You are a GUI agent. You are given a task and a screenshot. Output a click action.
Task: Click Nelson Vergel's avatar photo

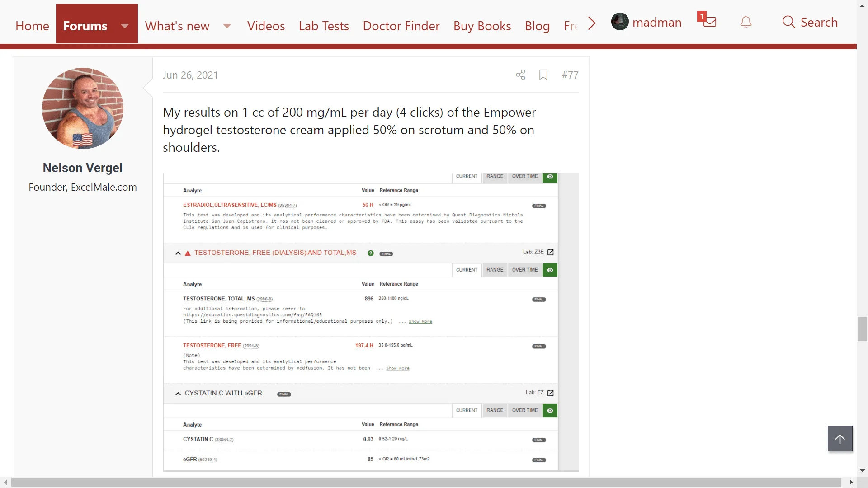pos(82,108)
